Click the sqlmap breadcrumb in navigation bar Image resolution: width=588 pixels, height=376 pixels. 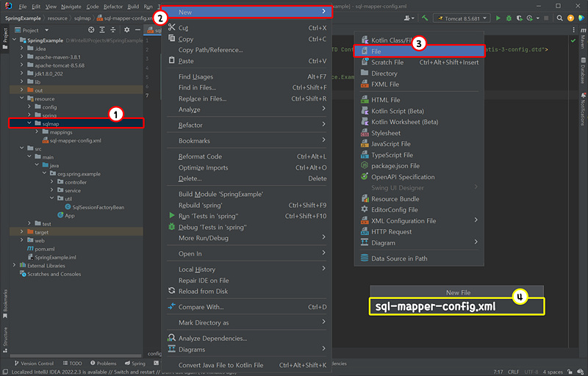click(82, 18)
